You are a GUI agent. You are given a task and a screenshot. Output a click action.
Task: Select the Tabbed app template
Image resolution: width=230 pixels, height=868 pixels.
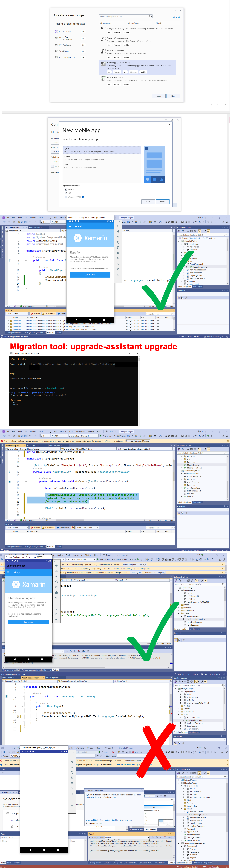click(x=102, y=158)
